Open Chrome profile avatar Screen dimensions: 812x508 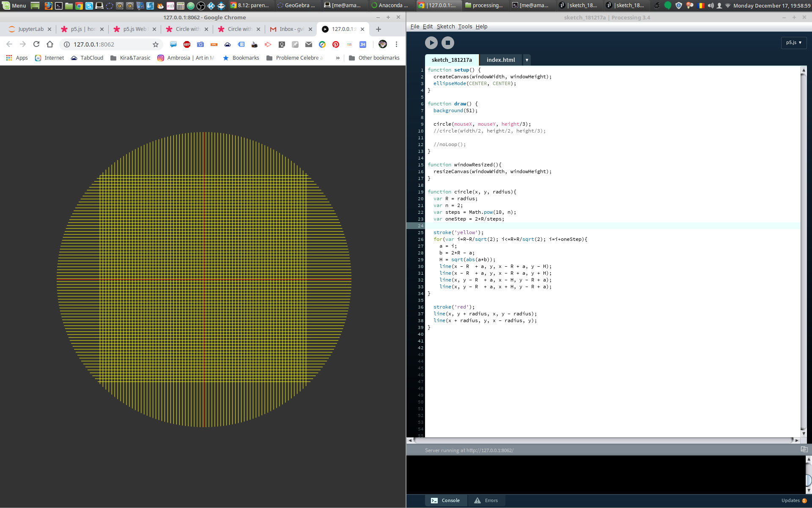click(383, 44)
